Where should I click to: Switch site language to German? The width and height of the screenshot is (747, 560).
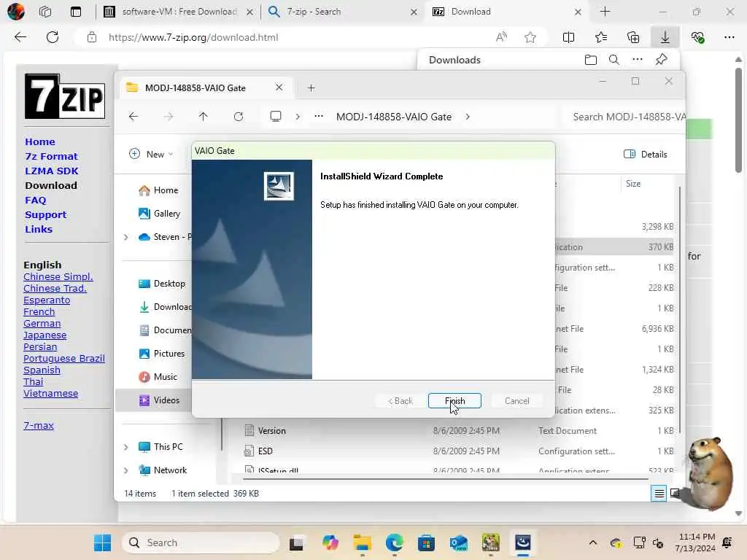point(42,323)
